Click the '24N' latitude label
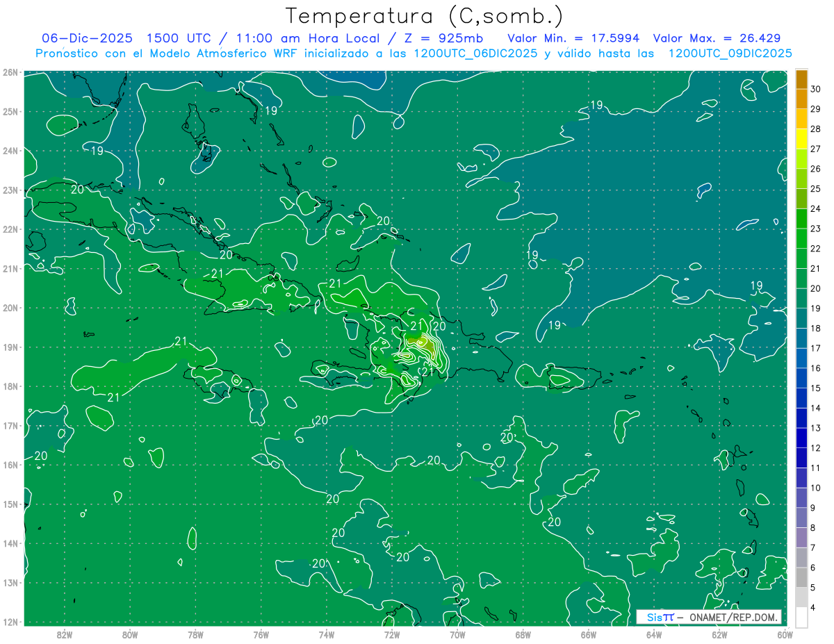Image resolution: width=834 pixels, height=644 pixels. (x=10, y=151)
